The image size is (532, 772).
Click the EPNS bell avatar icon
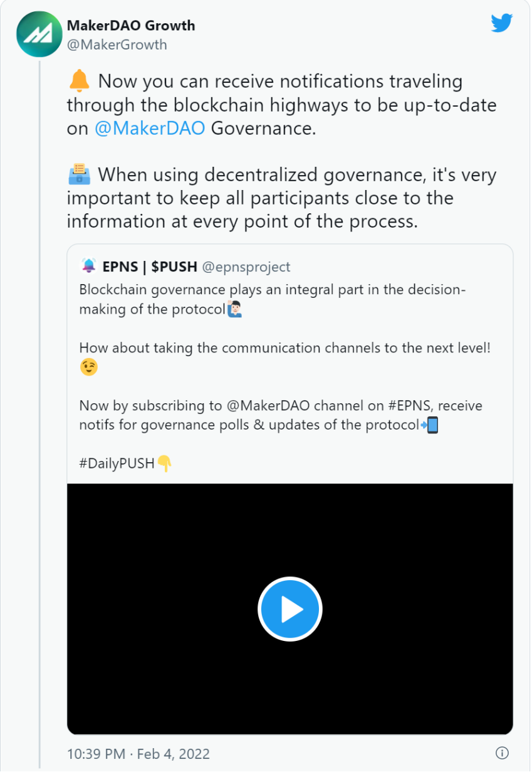(89, 266)
